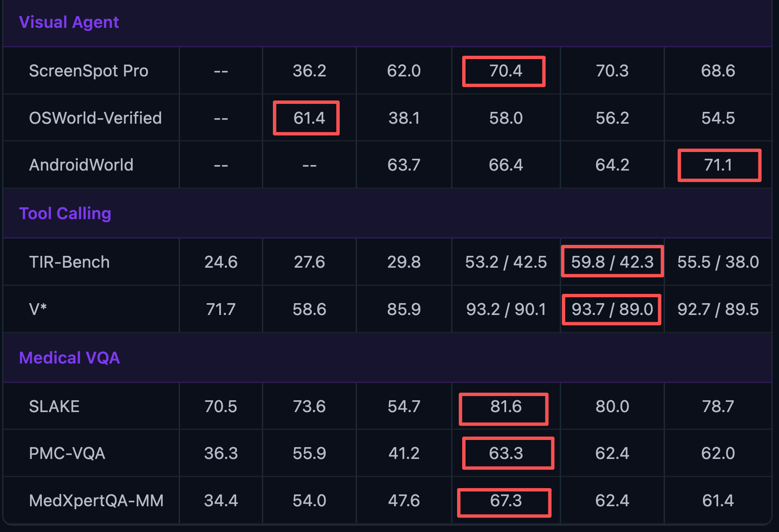Select highlighted 61.4 score in OSWorld-Verified row
The height and width of the screenshot is (532, 779).
click(309, 118)
